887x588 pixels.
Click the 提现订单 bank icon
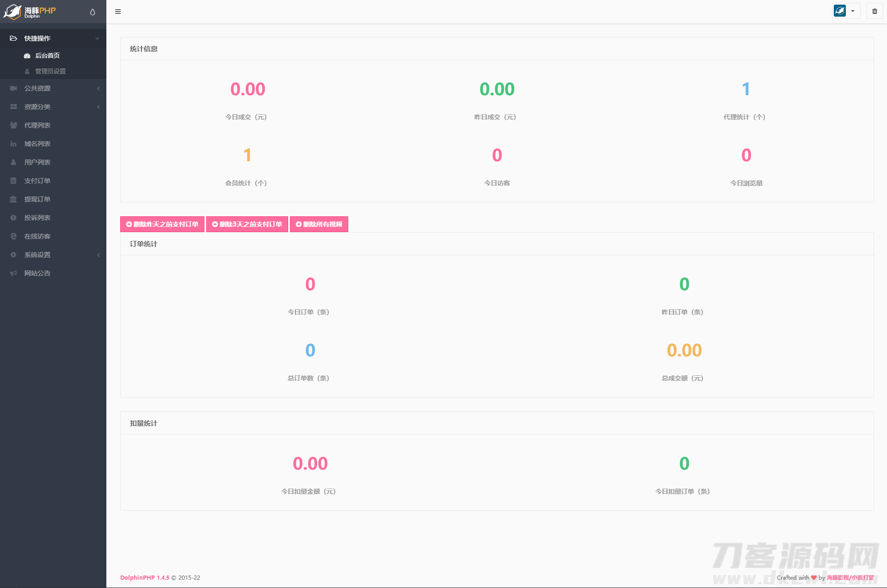(x=13, y=199)
